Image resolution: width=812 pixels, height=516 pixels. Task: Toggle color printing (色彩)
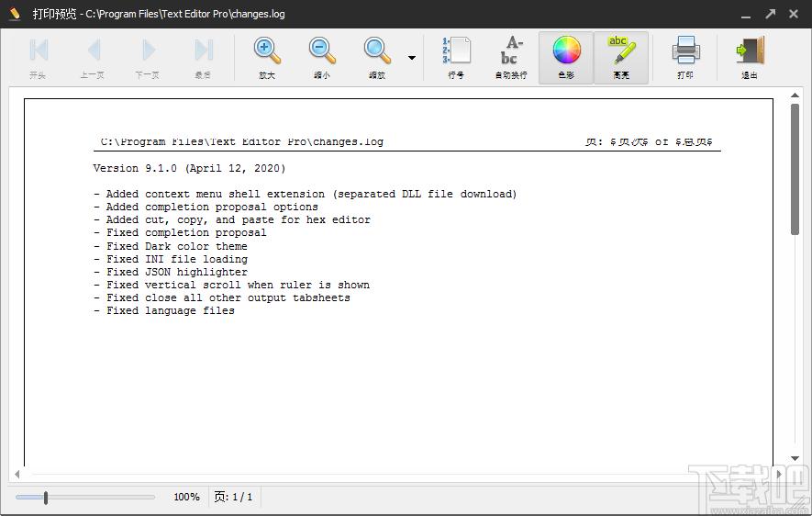pos(566,57)
